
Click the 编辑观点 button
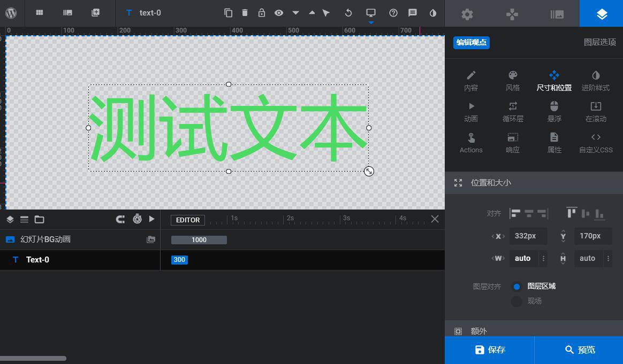[472, 42]
